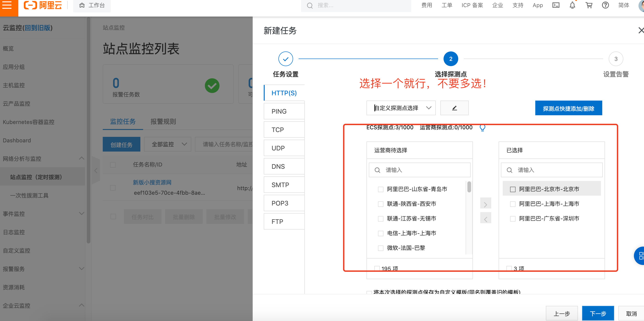
Task: Collapse the sidebar with arrow handle
Action: (x=96, y=171)
